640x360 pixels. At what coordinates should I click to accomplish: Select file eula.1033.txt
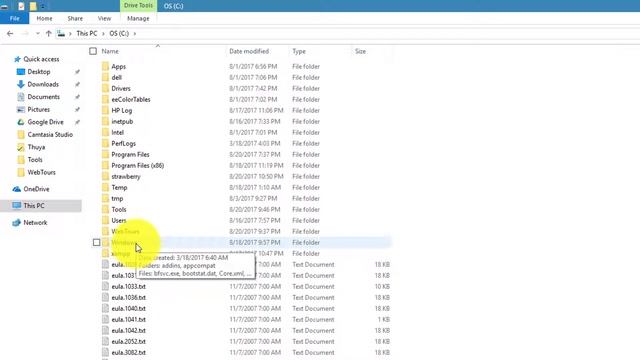(128, 287)
